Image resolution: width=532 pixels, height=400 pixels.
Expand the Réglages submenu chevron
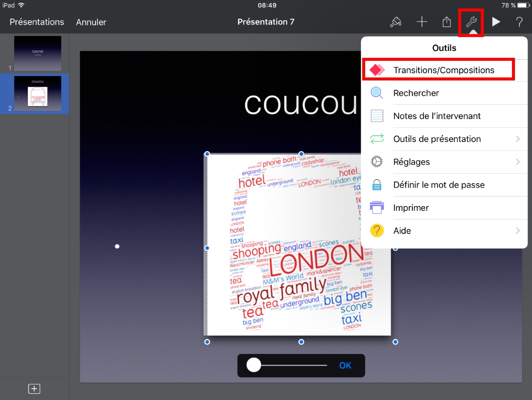coord(518,162)
